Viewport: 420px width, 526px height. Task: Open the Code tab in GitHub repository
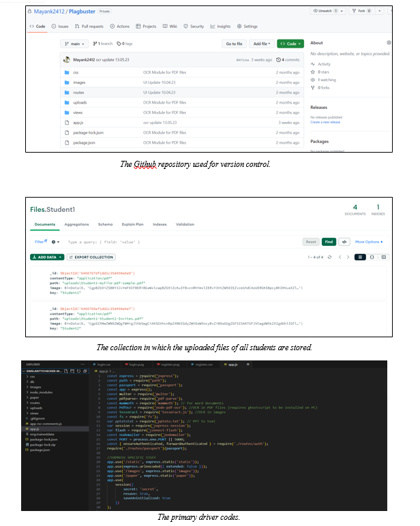(37, 26)
